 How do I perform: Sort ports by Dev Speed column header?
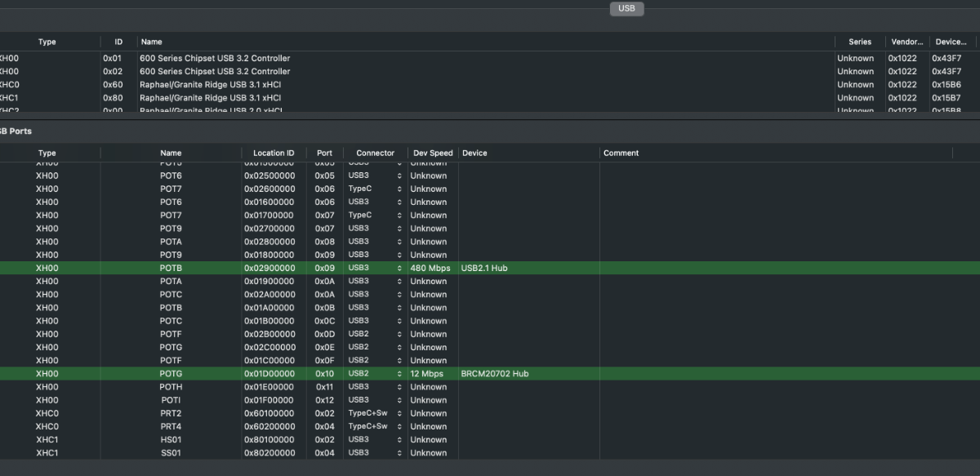[432, 153]
